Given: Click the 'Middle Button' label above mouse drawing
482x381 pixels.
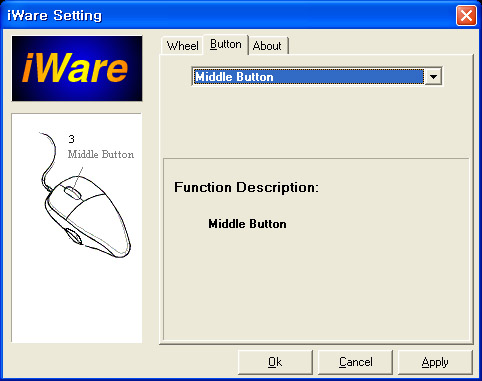Looking at the screenshot, I should pos(101,154).
